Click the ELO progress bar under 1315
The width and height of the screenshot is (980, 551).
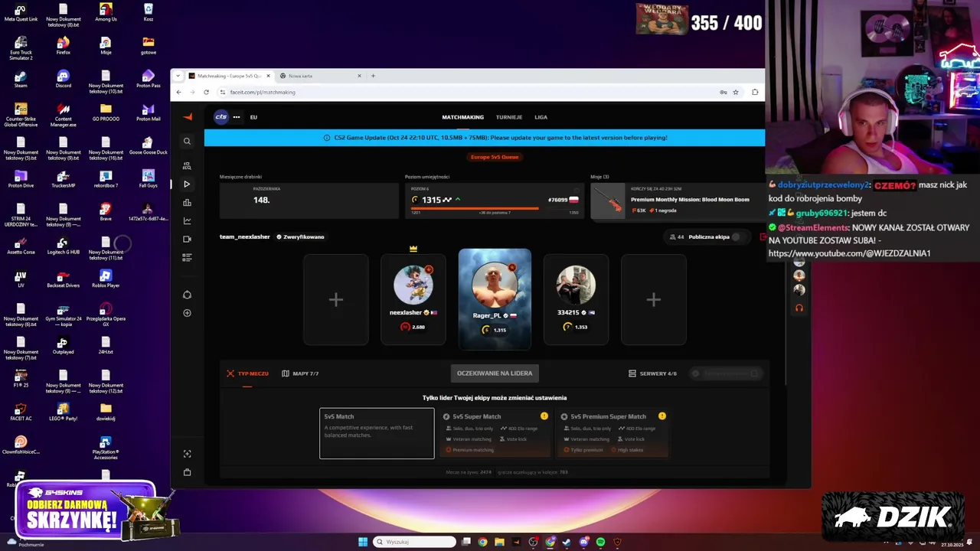point(495,208)
